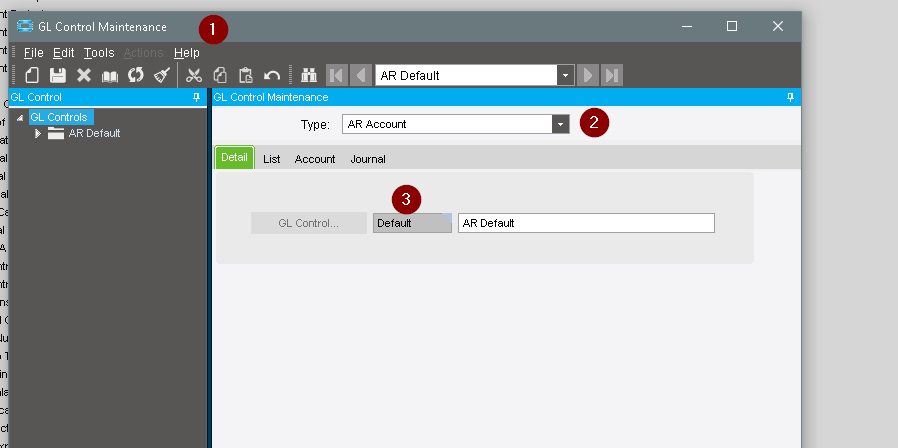The width and height of the screenshot is (898, 448).
Task: Open the Tools menu
Action: [99, 53]
